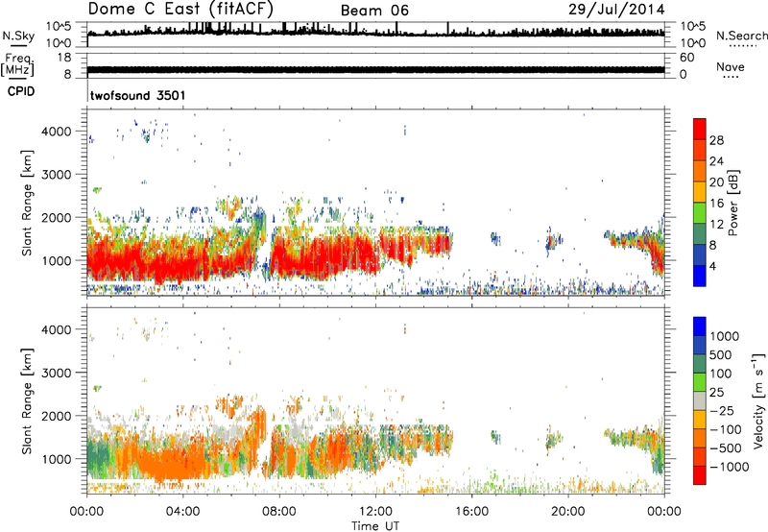
Task: Pick the yellow 16–20 dB power colorbar segment
Action: (x=700, y=192)
